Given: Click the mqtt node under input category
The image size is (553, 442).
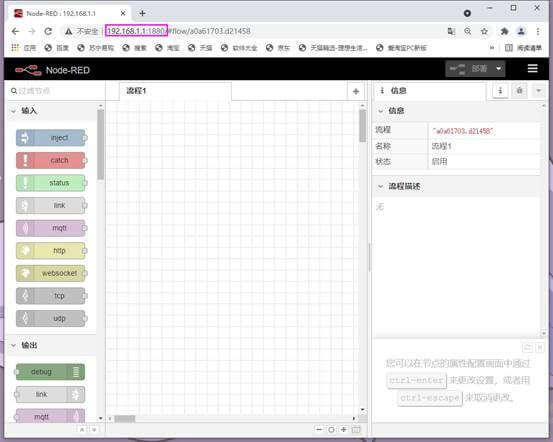Looking at the screenshot, I should tap(51, 228).
